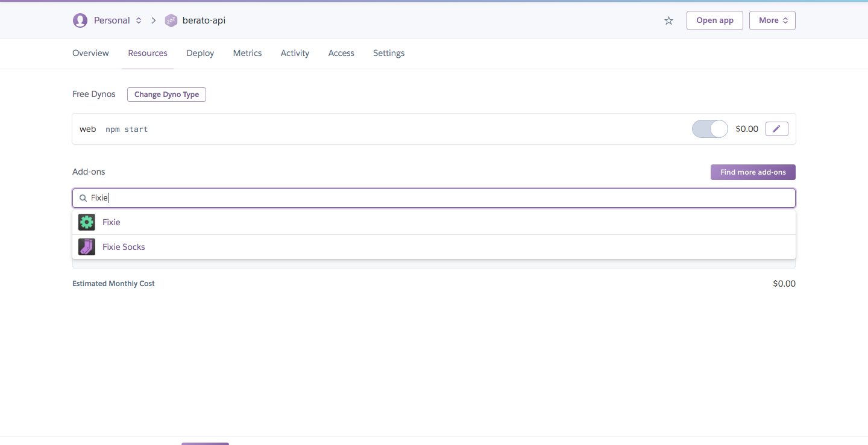The height and width of the screenshot is (445, 868).
Task: Switch to the Activity tab
Action: (x=295, y=53)
